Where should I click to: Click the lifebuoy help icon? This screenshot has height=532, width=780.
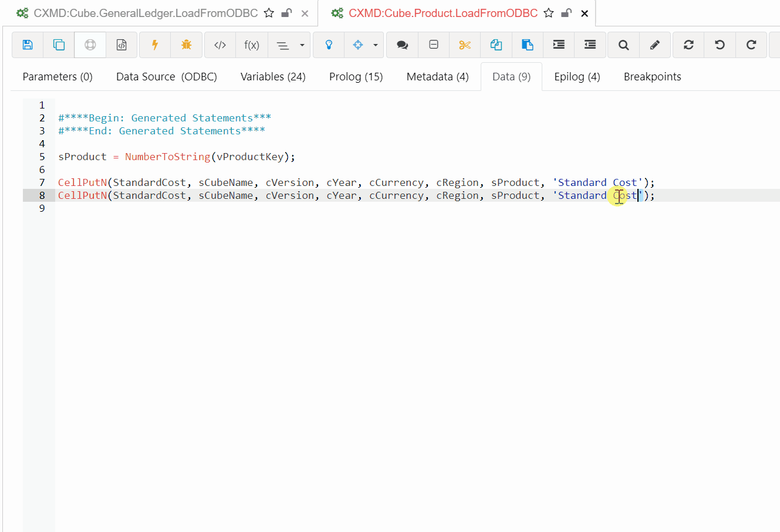[90, 45]
